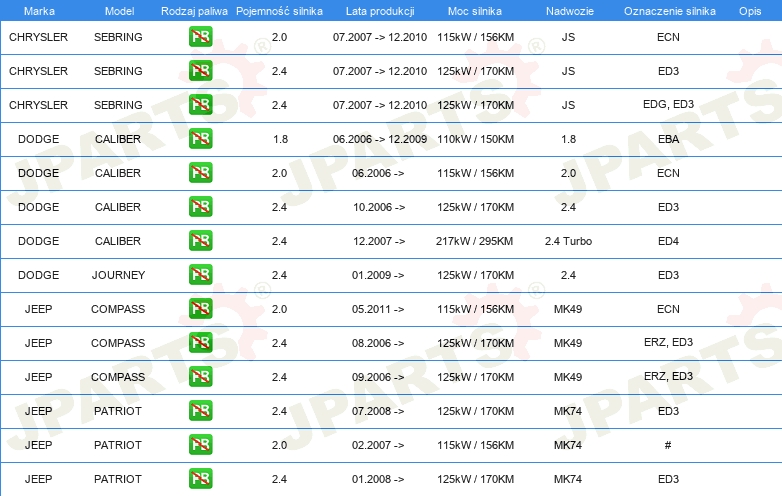
Task: Select the # engine code cell
Action: pyautogui.click(x=668, y=445)
